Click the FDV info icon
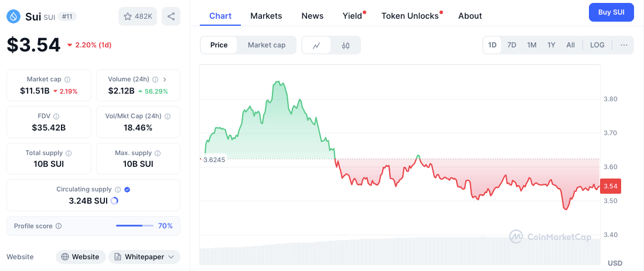This screenshot has height=271, width=644. pos(56,116)
